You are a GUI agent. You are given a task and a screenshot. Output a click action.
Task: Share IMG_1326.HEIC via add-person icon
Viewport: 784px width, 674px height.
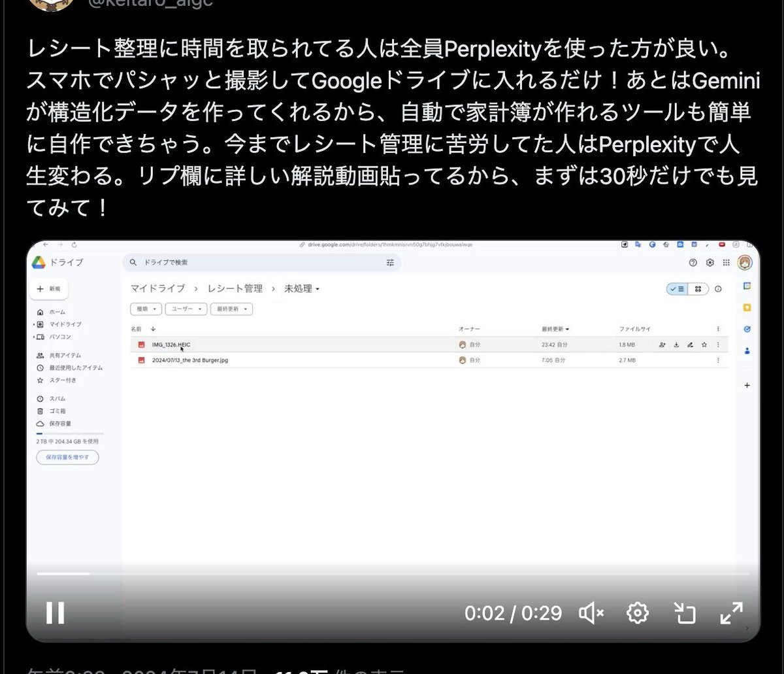662,345
